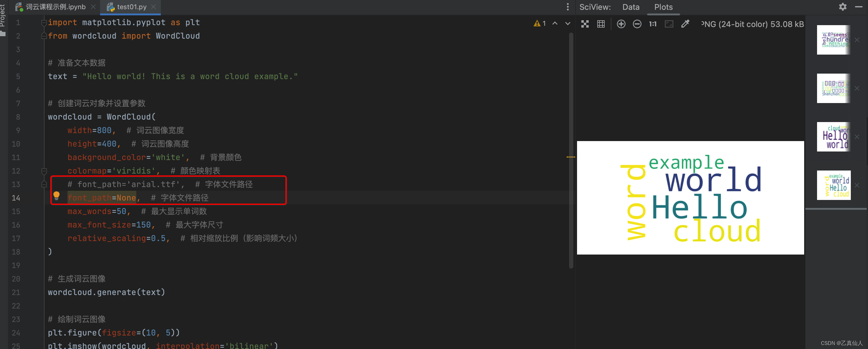The width and height of the screenshot is (868, 349).
Task: Click the PNG image info label
Action: [752, 24]
